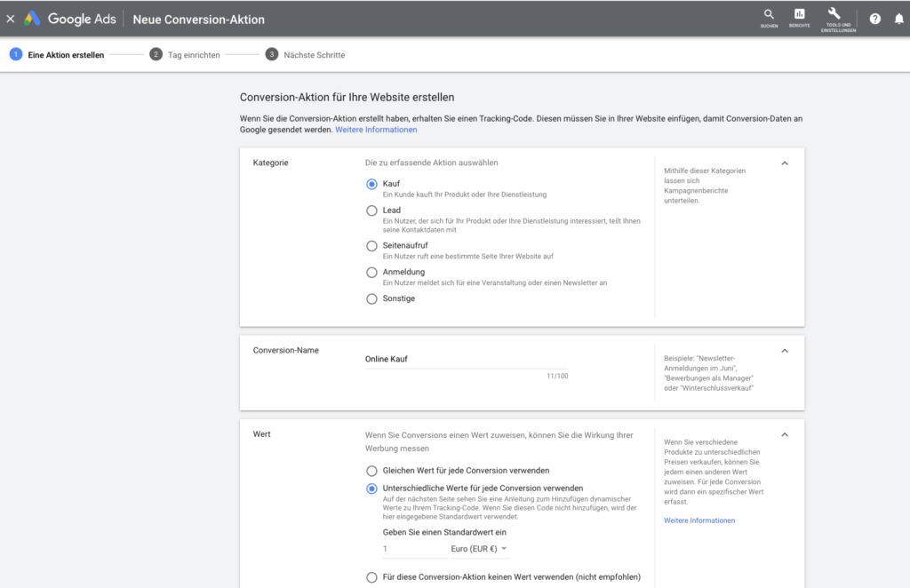The width and height of the screenshot is (910, 588).
Task: Click 'Ein Kunde kauft Ihr Produkt' description
Action: point(464,195)
